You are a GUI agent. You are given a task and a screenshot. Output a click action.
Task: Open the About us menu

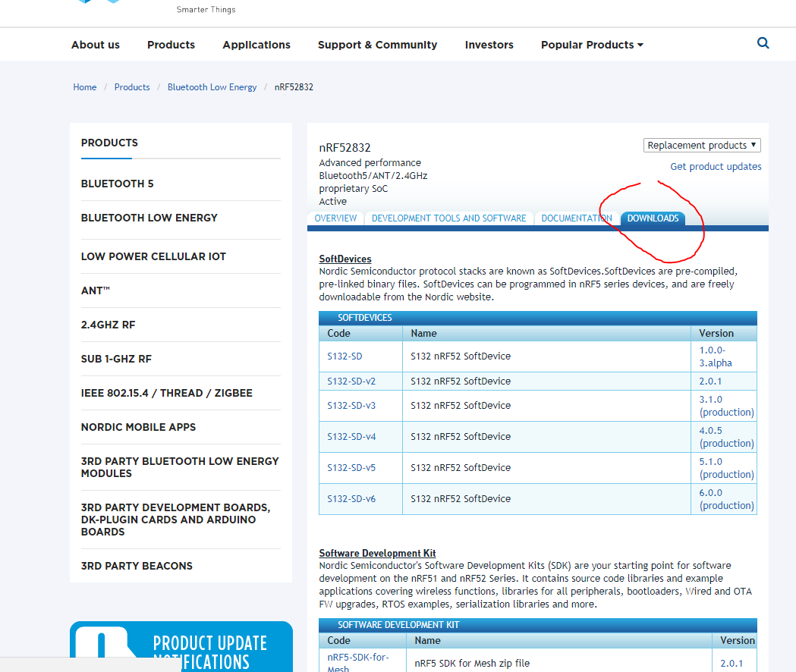point(96,45)
